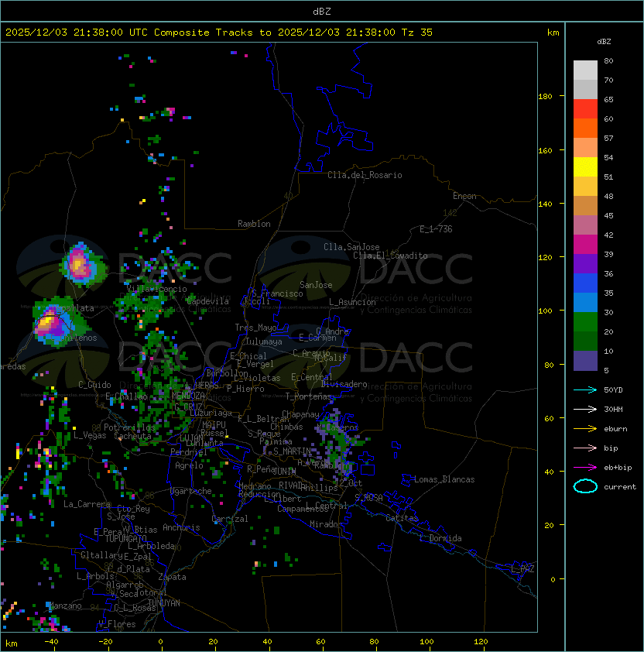The height and width of the screenshot is (652, 644).
Task: Pick the magenta swatch in dBZ scale
Action: click(585, 244)
